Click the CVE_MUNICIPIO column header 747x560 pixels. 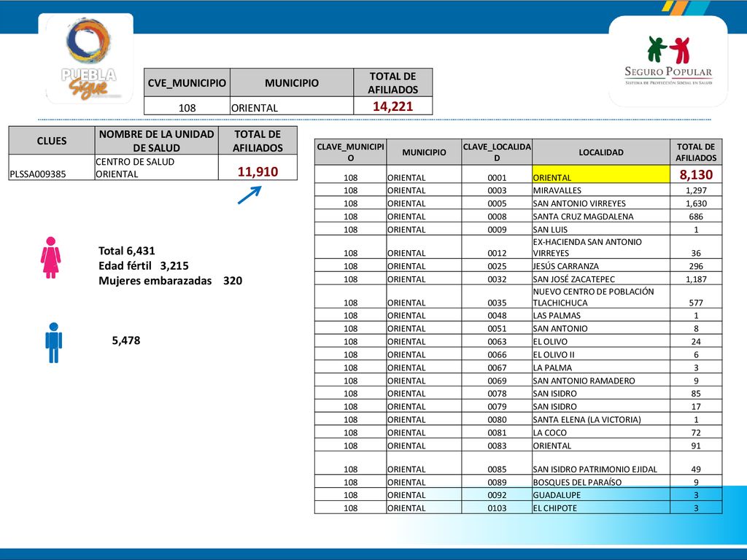point(187,83)
